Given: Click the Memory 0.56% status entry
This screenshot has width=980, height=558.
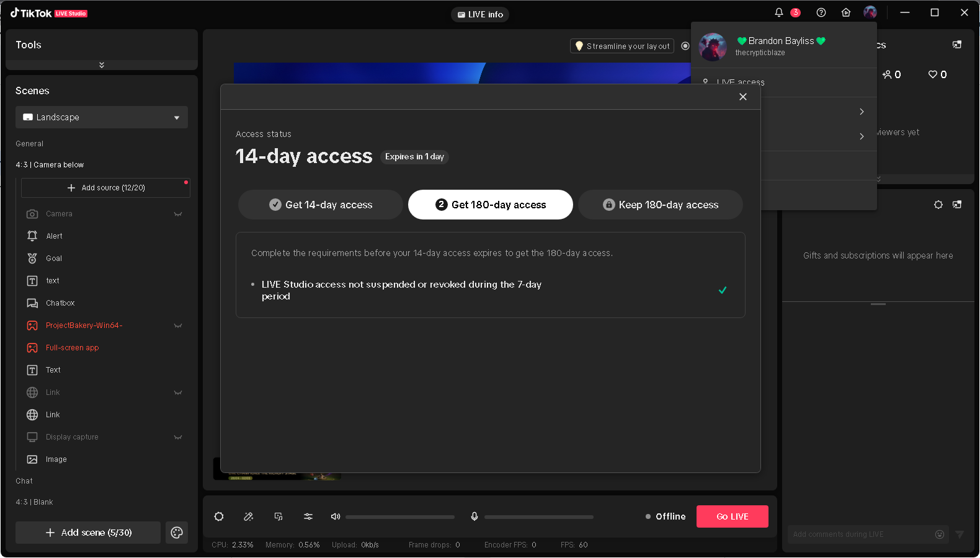Looking at the screenshot, I should [x=293, y=545].
